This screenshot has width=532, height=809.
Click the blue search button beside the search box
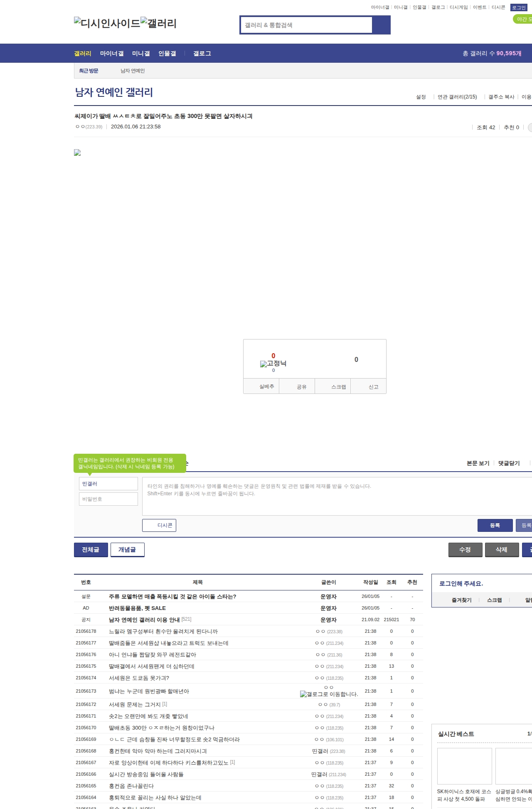(381, 25)
